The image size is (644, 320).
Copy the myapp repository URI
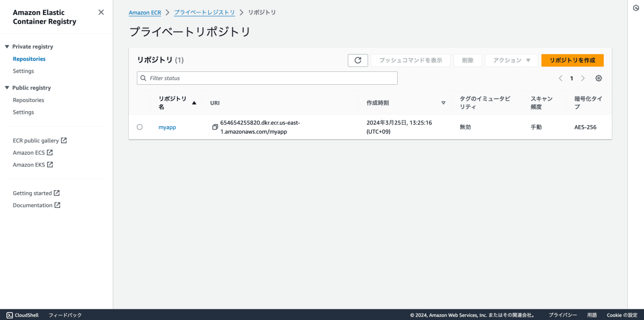coord(215,127)
